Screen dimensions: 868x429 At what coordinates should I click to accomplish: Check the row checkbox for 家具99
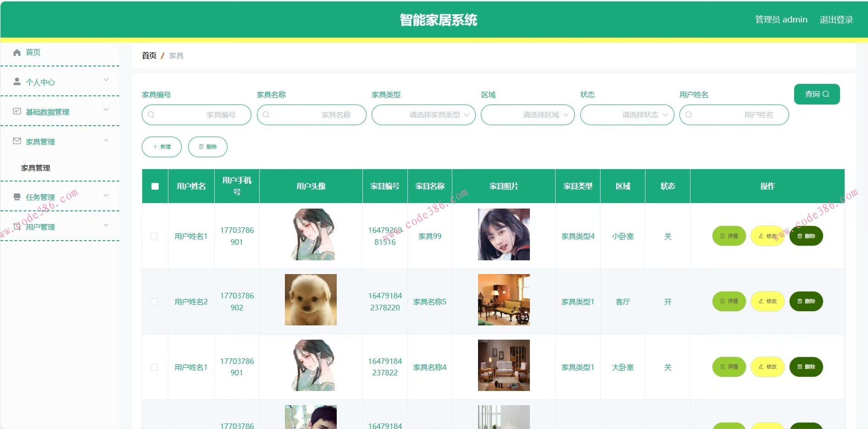(155, 236)
